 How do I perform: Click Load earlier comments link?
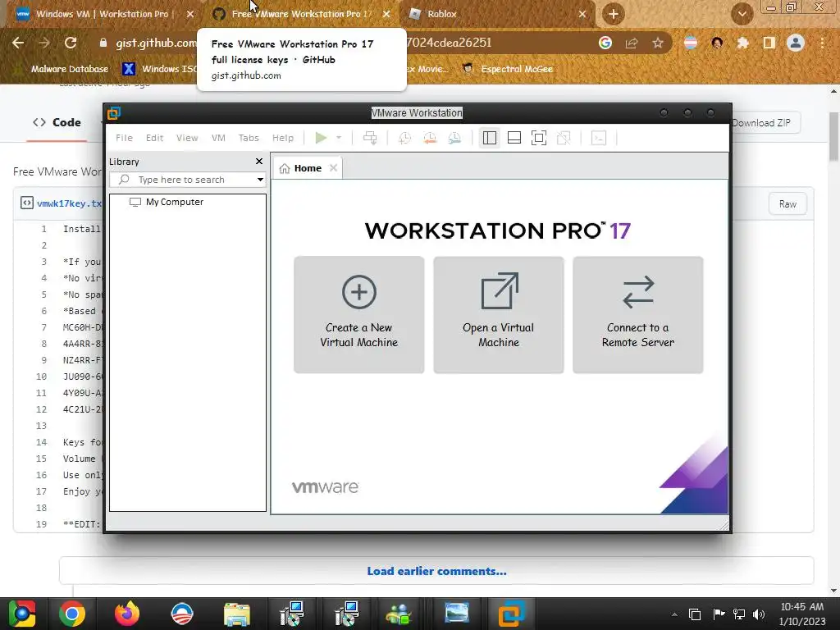[x=436, y=571]
